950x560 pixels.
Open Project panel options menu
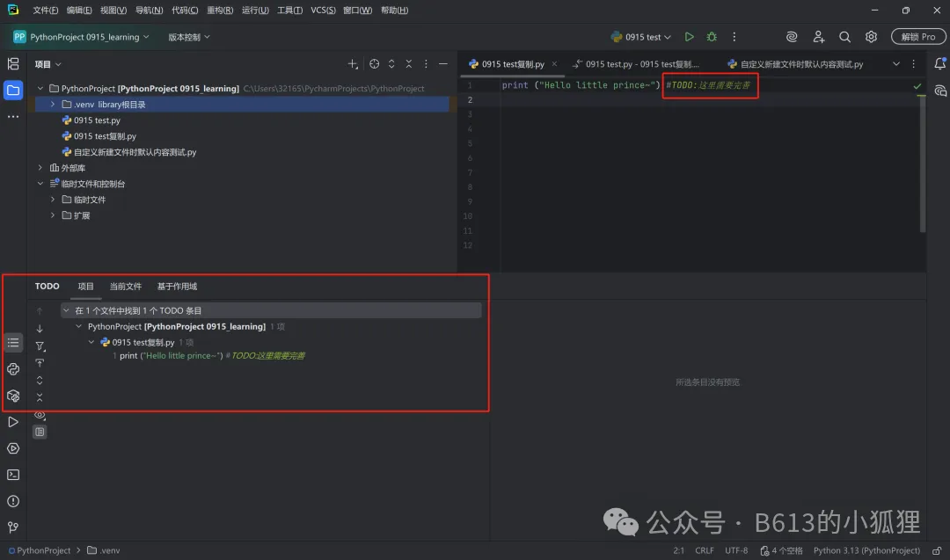426,63
